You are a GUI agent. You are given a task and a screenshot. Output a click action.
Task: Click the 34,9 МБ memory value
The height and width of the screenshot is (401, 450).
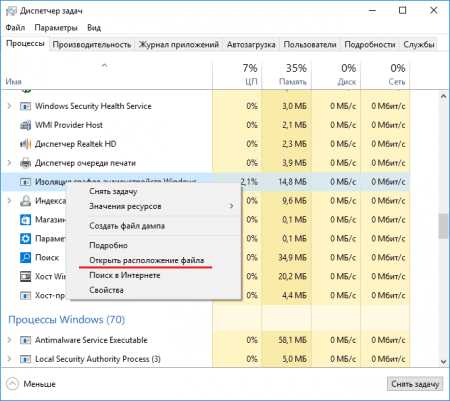[292, 258]
